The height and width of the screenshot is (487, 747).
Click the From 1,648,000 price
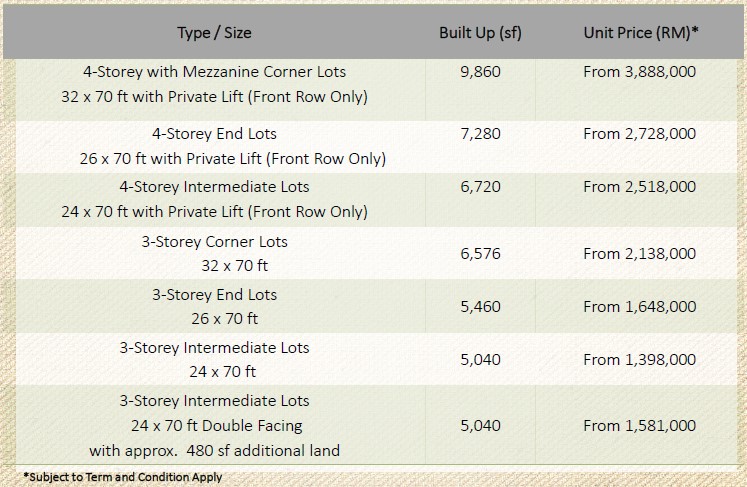[639, 306]
